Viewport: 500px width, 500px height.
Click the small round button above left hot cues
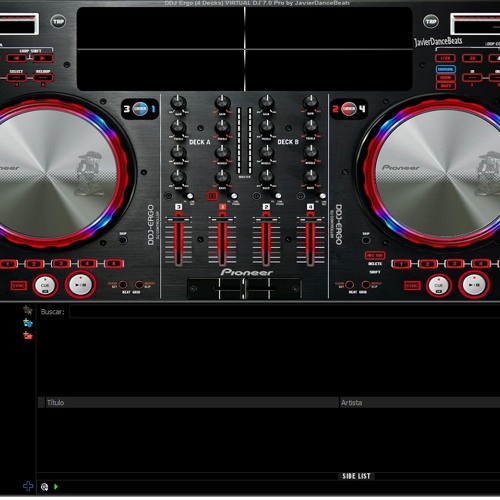point(123,240)
